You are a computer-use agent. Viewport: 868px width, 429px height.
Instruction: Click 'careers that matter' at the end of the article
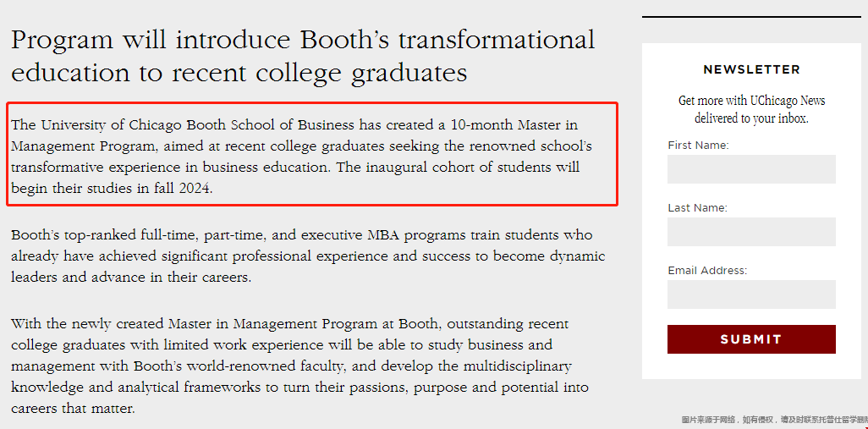pyautogui.click(x=73, y=410)
